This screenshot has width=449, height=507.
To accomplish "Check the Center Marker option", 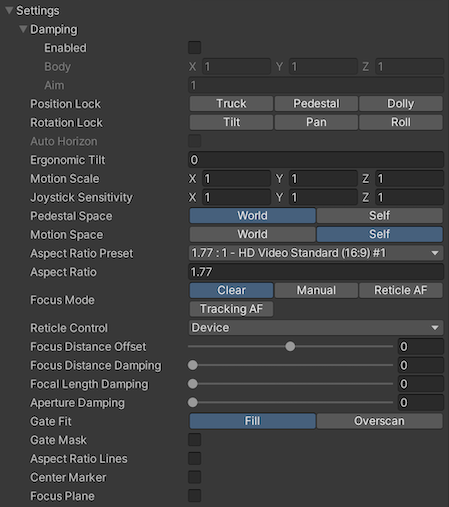I will click(195, 477).
